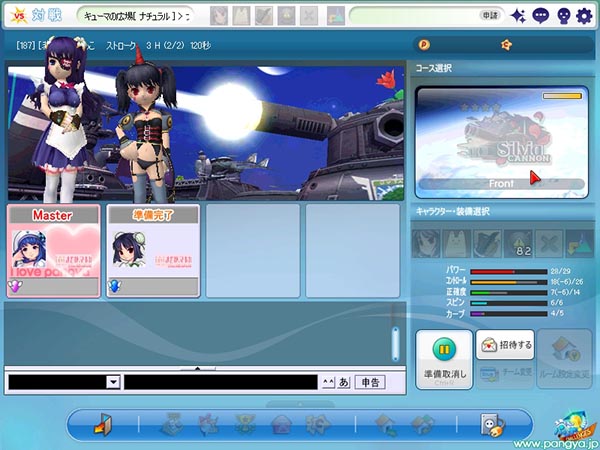This screenshot has height=450, width=600.
Task: Click the 申請 apply button
Action: click(x=490, y=15)
